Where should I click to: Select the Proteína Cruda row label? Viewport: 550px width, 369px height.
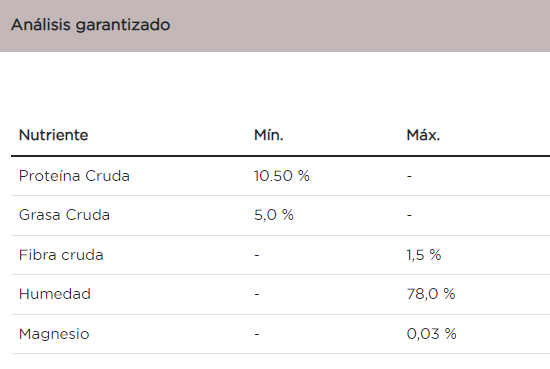click(x=74, y=176)
